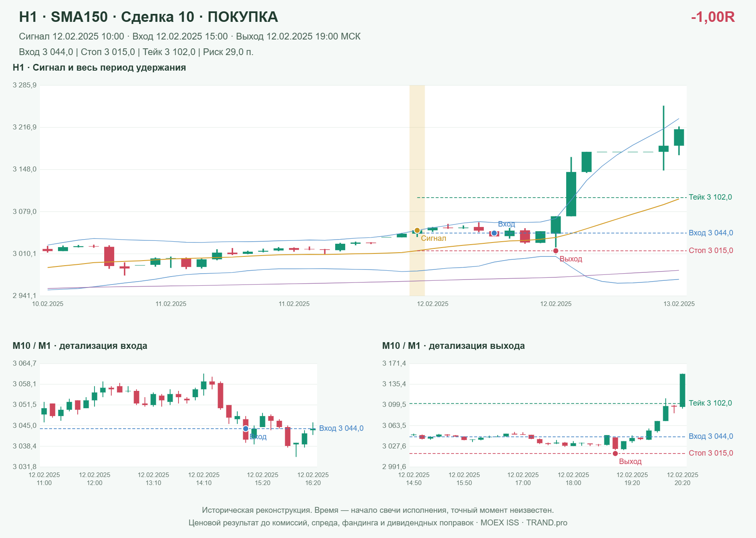Click the blue Вход marker dot on H1 chart

tap(494, 233)
